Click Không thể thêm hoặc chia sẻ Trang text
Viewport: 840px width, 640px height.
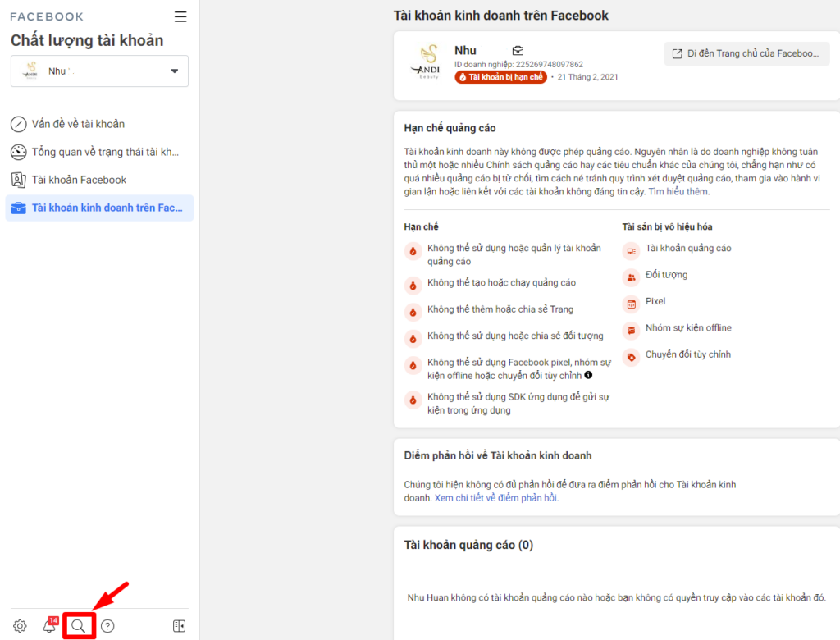click(500, 309)
